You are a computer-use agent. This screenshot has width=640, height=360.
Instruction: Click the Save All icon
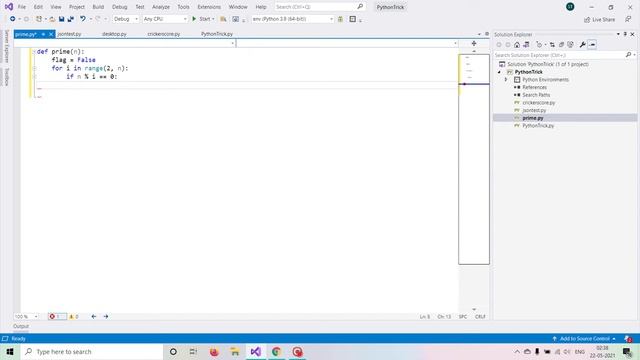point(71,19)
